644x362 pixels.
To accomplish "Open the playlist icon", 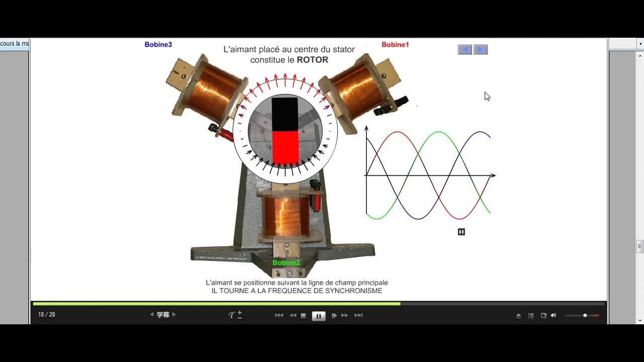I will point(531,316).
